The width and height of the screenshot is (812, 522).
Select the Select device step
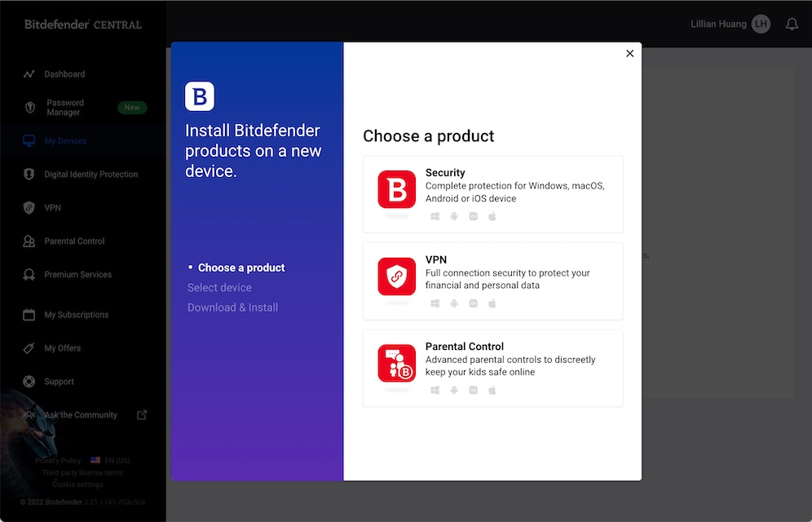tap(219, 287)
